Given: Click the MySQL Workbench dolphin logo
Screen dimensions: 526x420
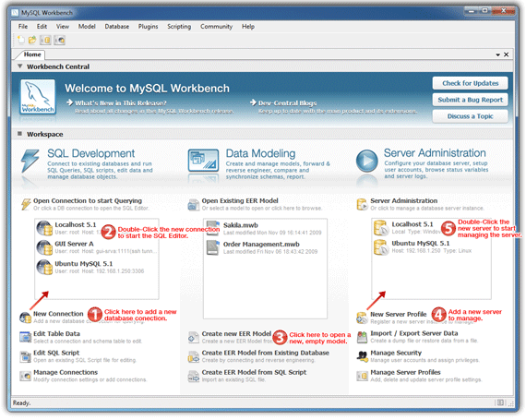Looking at the screenshot, I should [x=38, y=97].
